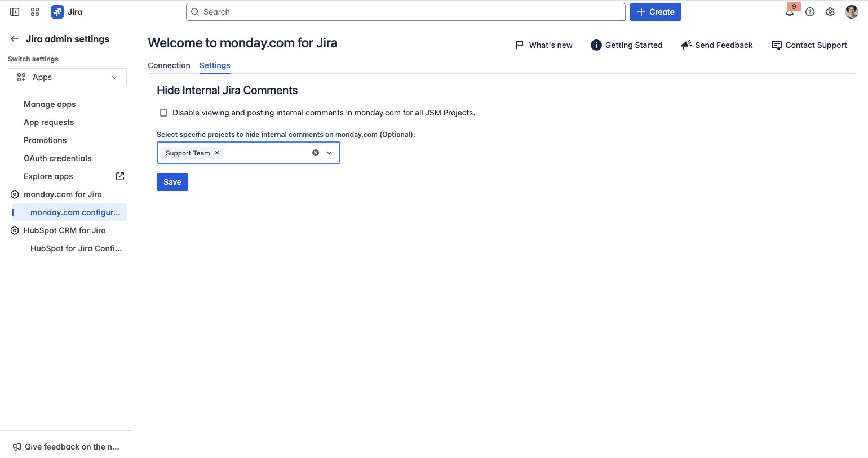The width and height of the screenshot is (868, 458).
Task: Open the app switcher grid icon
Action: click(35, 12)
